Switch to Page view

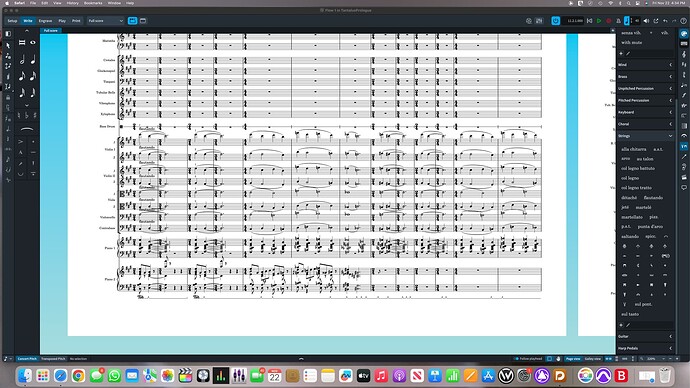pyautogui.click(x=573, y=359)
